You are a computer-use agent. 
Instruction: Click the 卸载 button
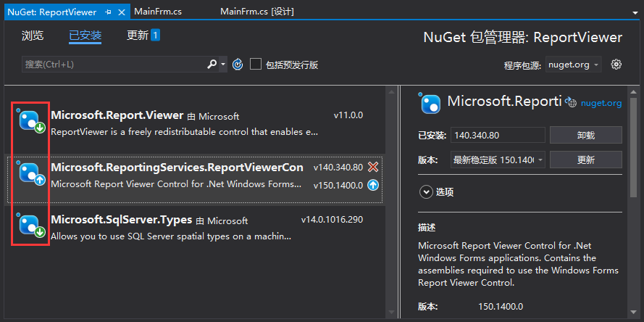(585, 135)
